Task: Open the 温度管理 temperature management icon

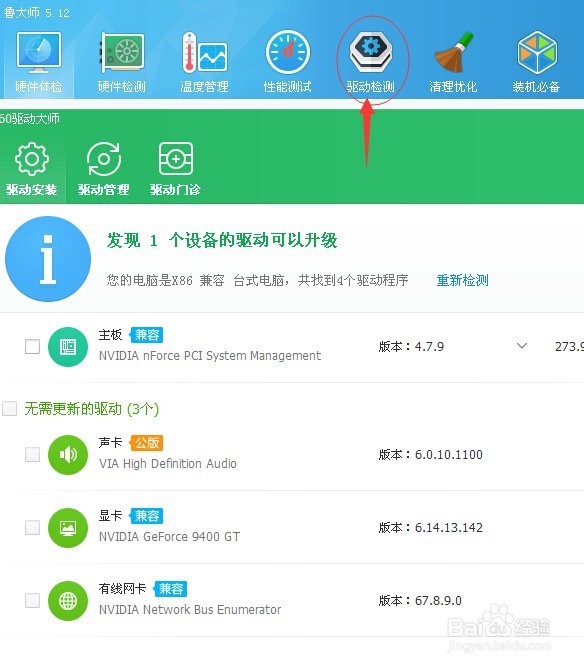Action: 205,52
